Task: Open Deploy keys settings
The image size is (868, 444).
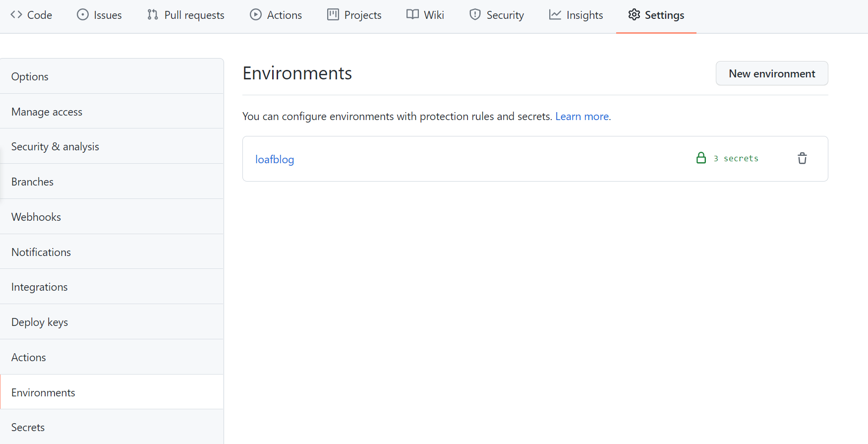Action: [112, 322]
